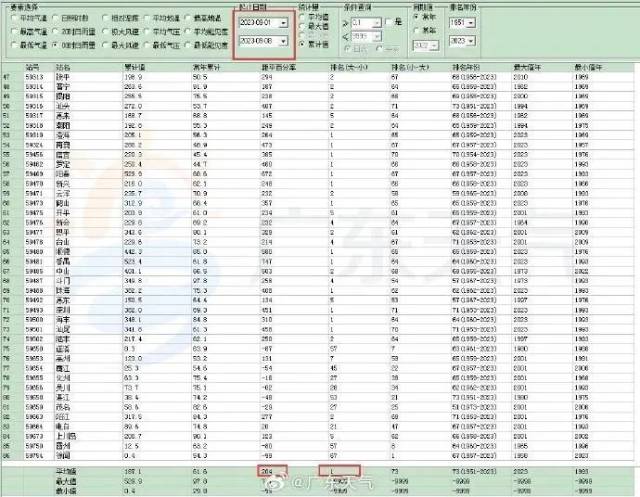Image resolution: width=640 pixels, height=497 pixels.
Task: Sort by the 距平百分率 column header
Action: [278, 67]
